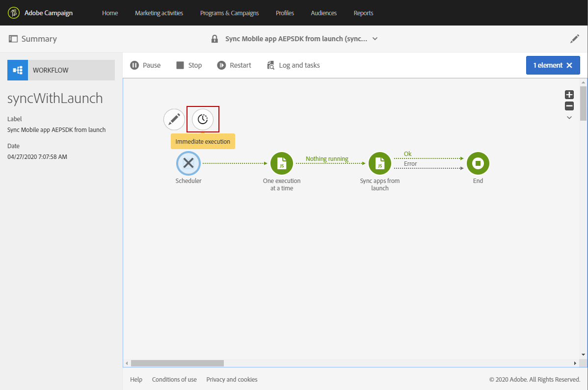The width and height of the screenshot is (588, 390).
Task: Click the syncWithLaunch heading
Action: [55, 99]
